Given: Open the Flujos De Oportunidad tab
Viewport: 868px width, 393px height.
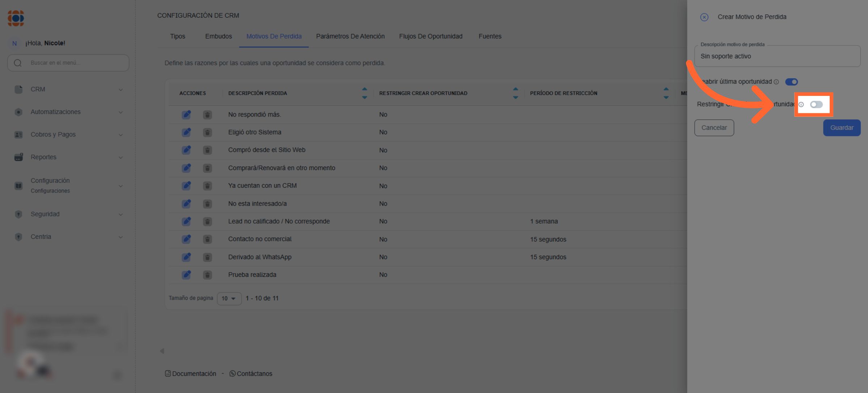Looking at the screenshot, I should 430,36.
